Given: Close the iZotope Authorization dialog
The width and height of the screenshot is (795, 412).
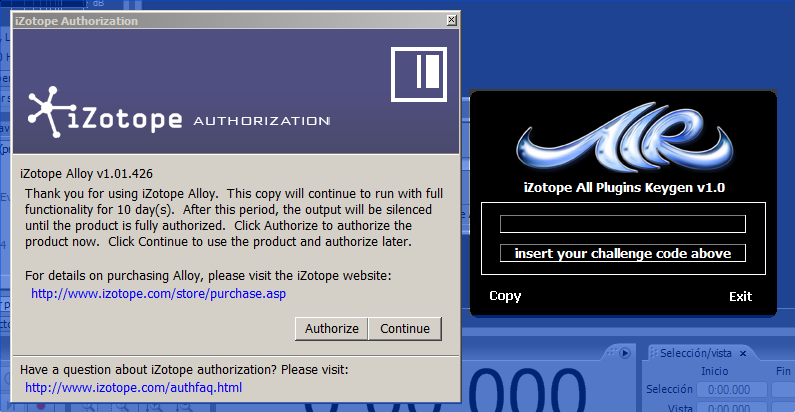Looking at the screenshot, I should 451,20.
